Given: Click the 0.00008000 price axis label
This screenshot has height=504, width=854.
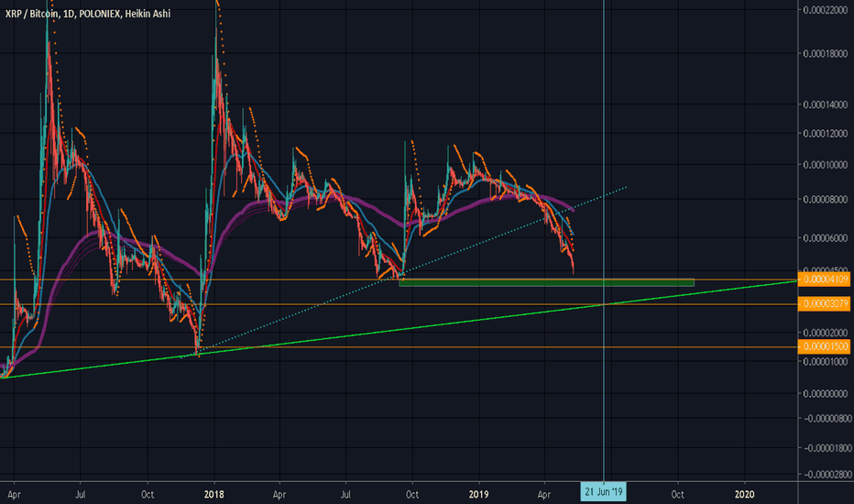Looking at the screenshot, I should click(x=825, y=200).
